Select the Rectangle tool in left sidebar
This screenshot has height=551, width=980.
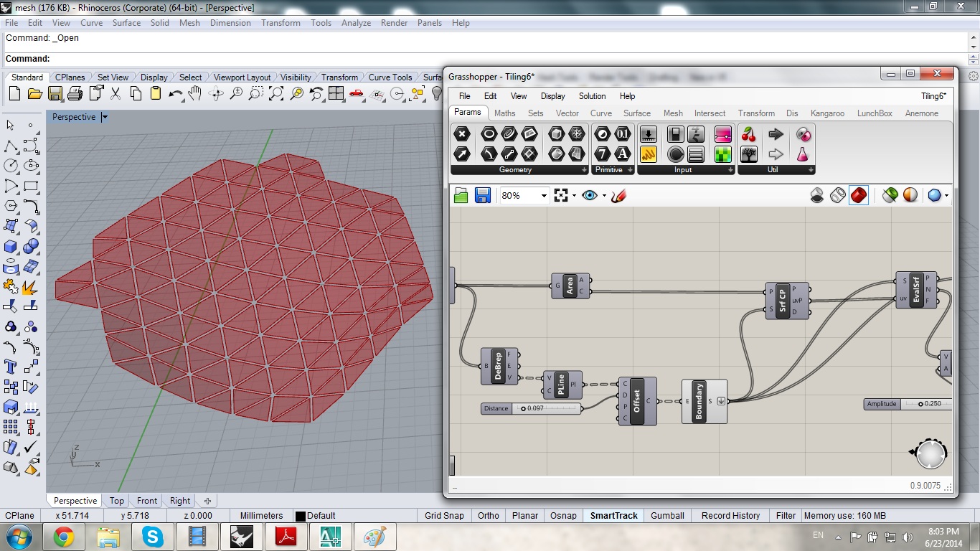31,186
